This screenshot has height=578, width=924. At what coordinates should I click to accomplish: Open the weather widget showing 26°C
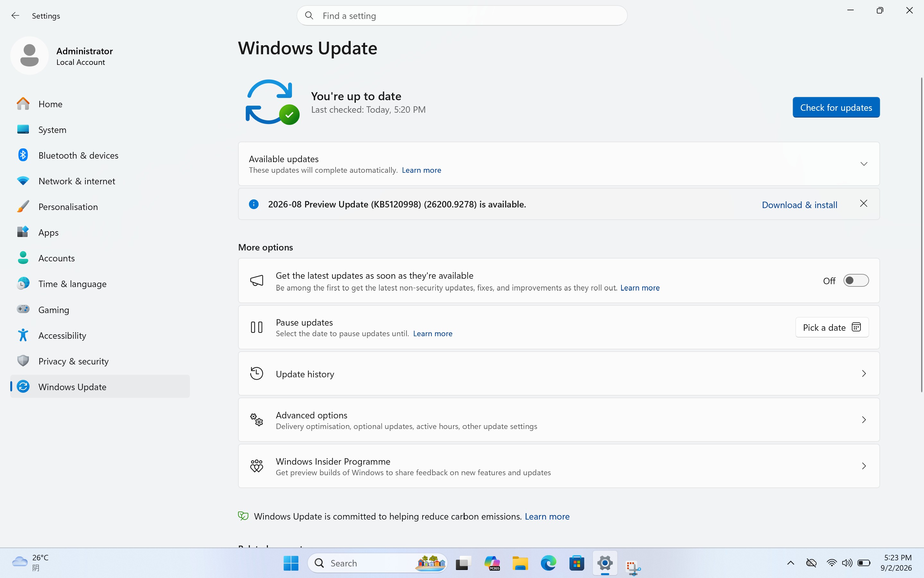pos(30,563)
